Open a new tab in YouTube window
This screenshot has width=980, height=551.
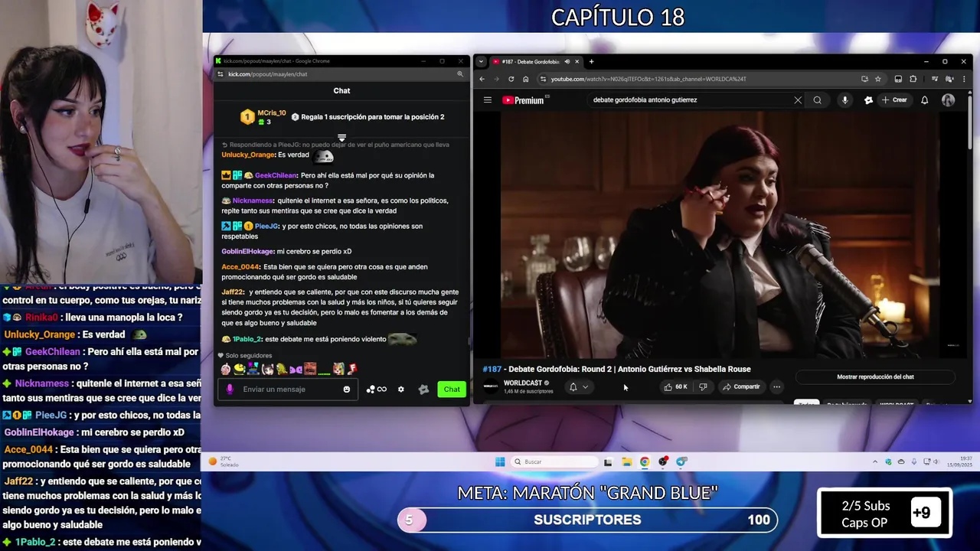click(591, 61)
